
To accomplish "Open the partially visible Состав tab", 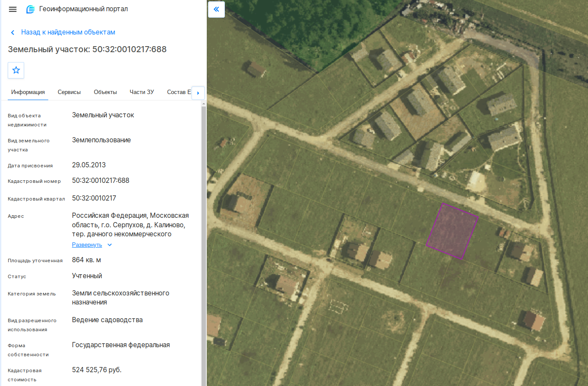I will (x=178, y=92).
